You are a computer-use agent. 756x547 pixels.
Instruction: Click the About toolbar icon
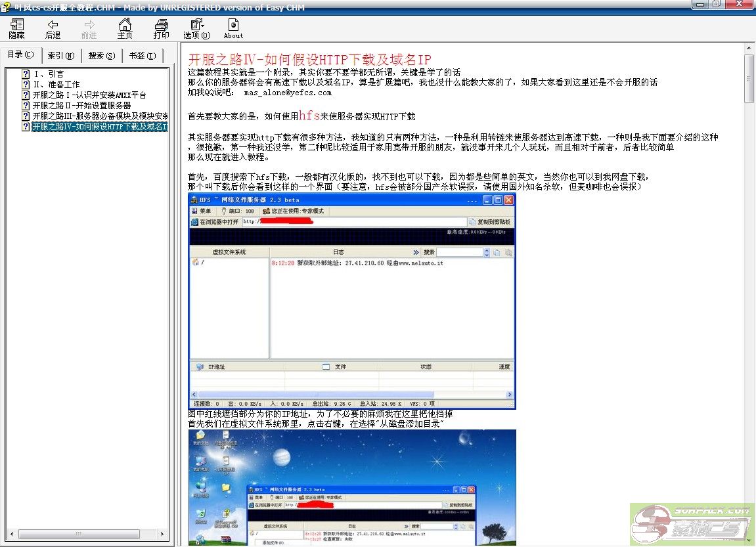click(233, 28)
